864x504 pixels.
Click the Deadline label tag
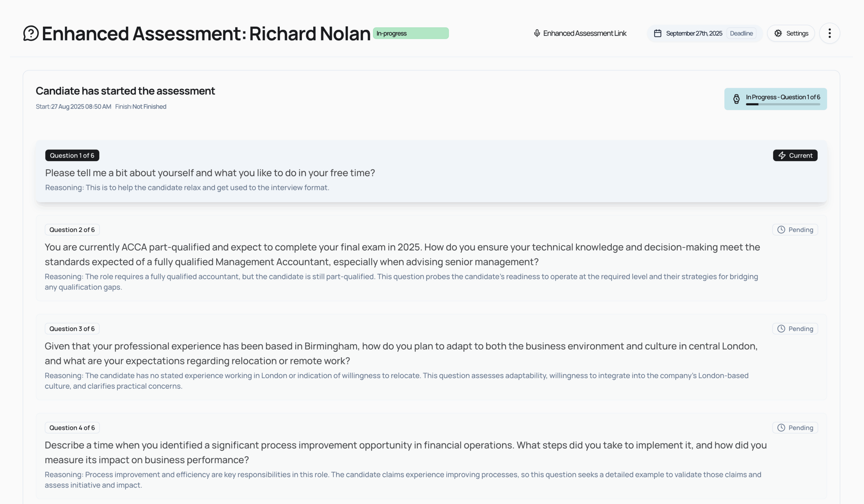(x=741, y=33)
